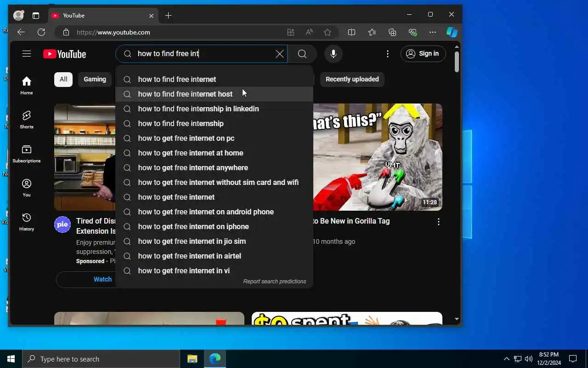Choose 'how to get free internet on android phone'
Screen dimensions: 588x368
[215, 212]
